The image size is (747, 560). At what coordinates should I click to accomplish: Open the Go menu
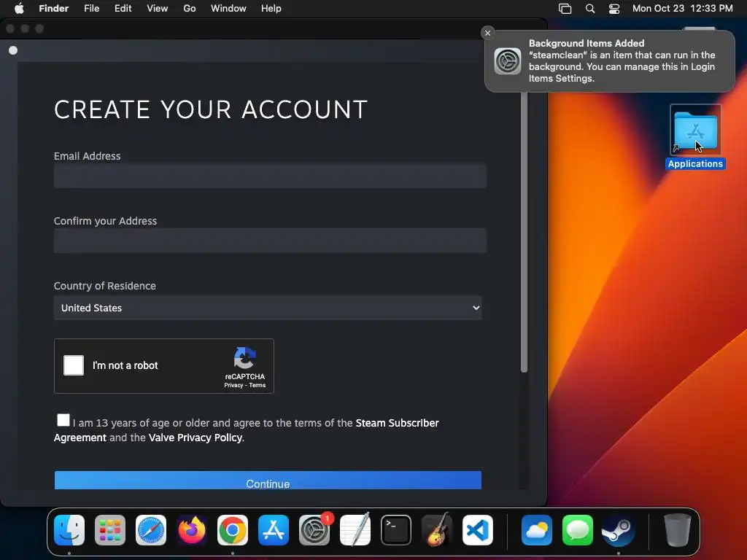click(x=190, y=9)
